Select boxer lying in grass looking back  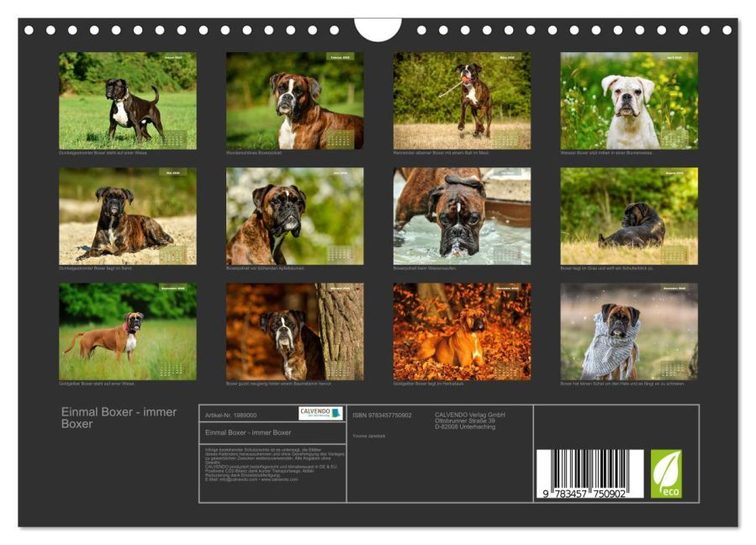coord(629,216)
